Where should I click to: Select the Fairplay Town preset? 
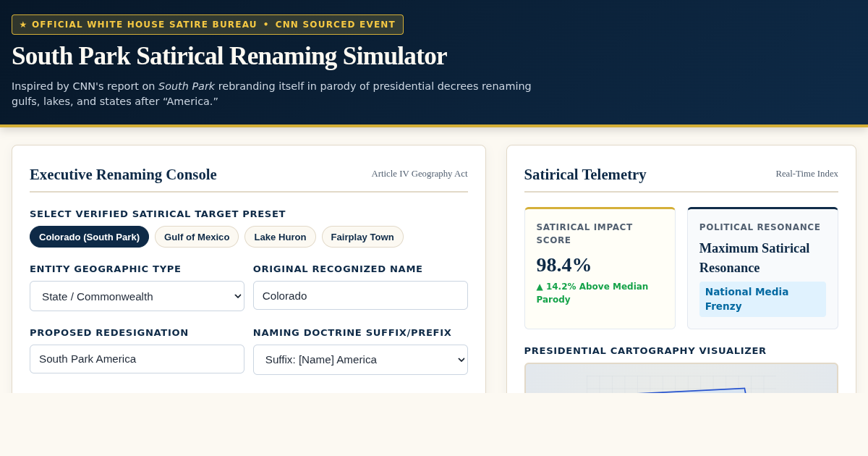(362, 237)
